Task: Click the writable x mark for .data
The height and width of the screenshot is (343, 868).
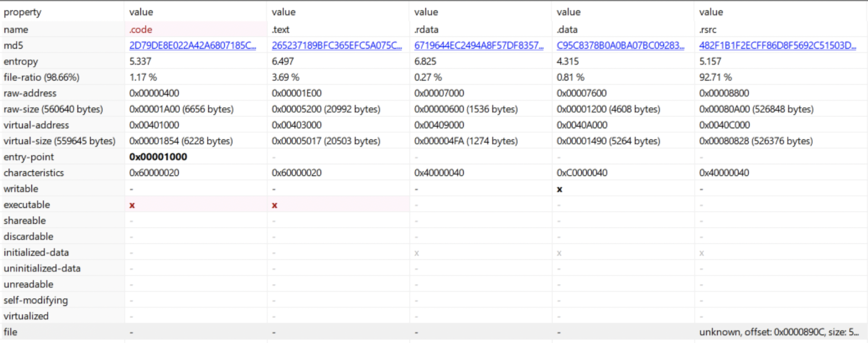Action: click(x=559, y=189)
